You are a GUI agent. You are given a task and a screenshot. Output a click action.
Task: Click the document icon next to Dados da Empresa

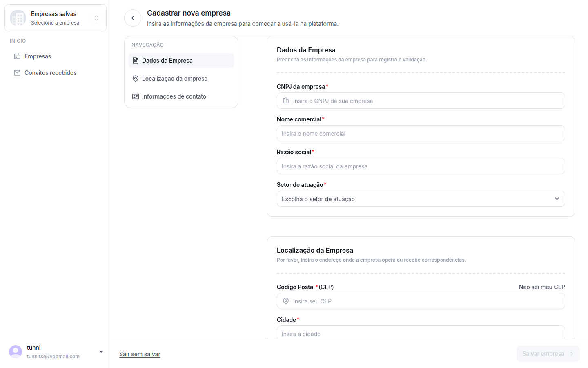(136, 61)
